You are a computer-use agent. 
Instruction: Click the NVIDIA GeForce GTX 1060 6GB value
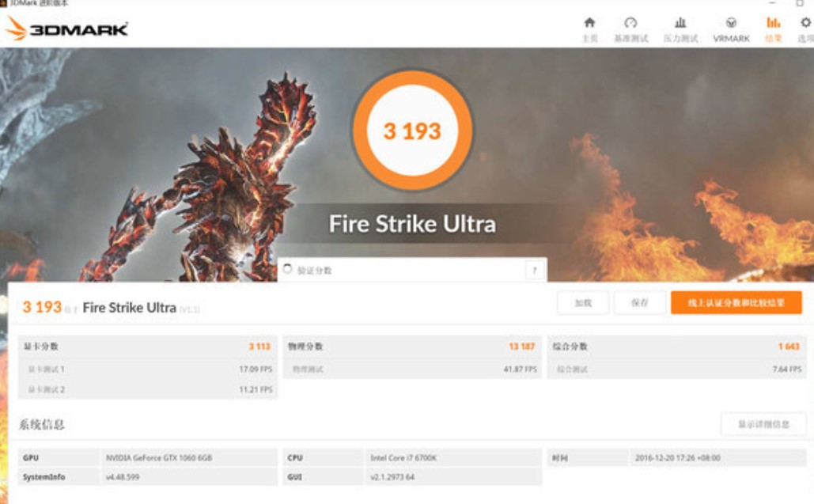[x=159, y=458]
